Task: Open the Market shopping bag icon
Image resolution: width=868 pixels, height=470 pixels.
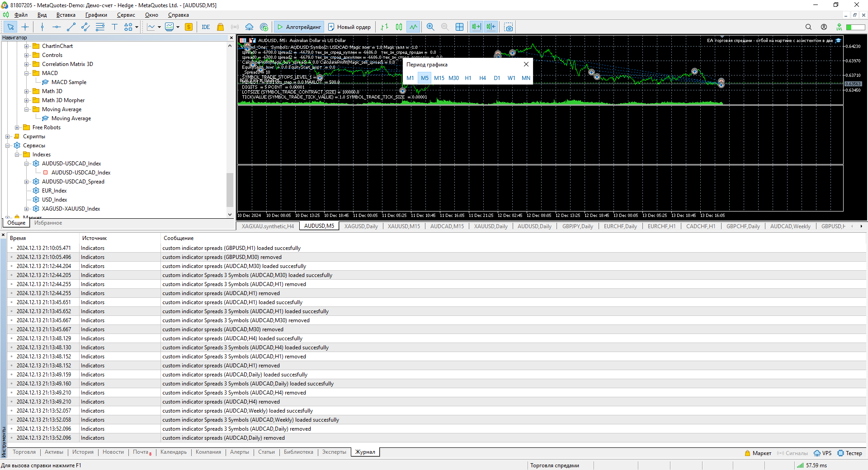Action: tap(220, 27)
